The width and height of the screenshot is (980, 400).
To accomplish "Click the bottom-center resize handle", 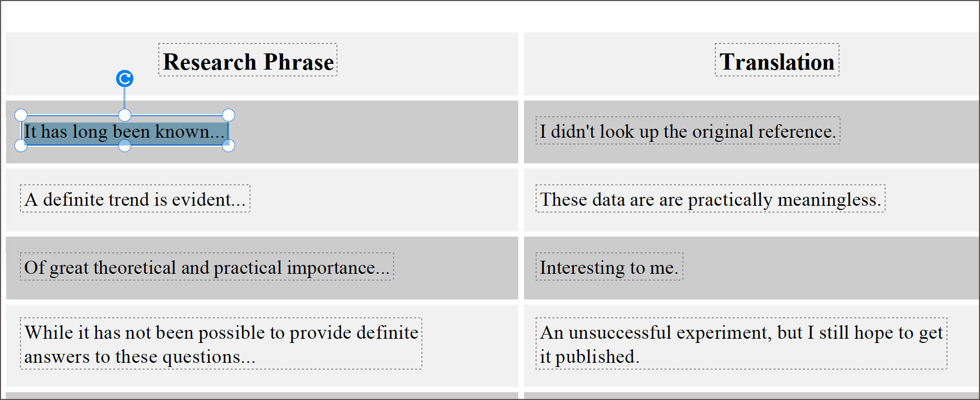I will (124, 146).
